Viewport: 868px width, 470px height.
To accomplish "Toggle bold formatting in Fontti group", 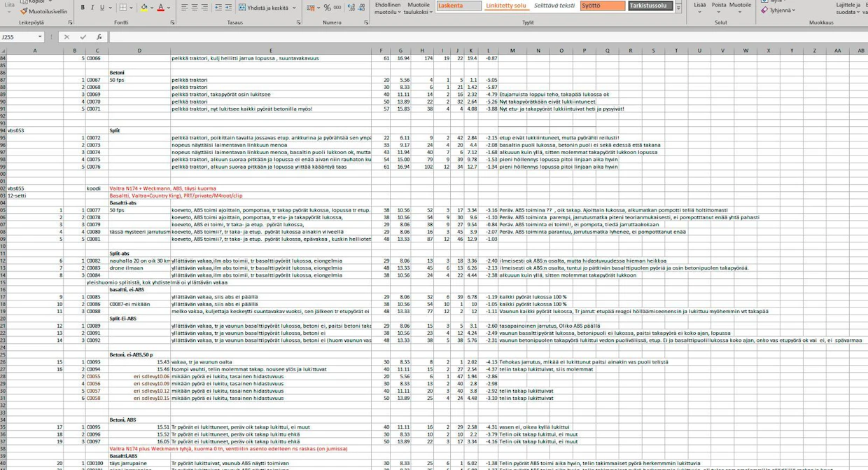I will [83, 8].
